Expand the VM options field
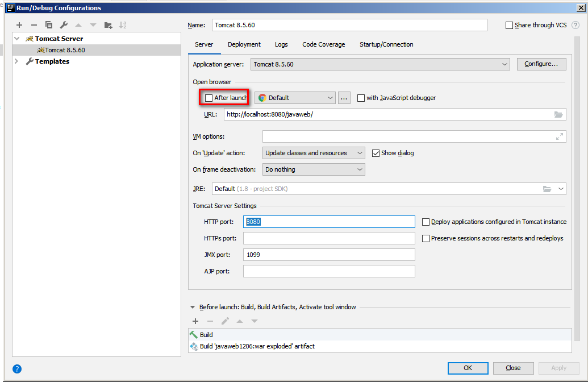Screen dimensions: 588x382 click(x=559, y=136)
